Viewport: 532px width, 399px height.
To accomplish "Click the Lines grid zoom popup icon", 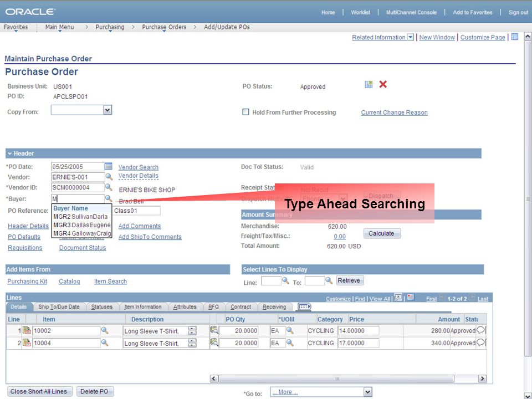I will [398, 298].
